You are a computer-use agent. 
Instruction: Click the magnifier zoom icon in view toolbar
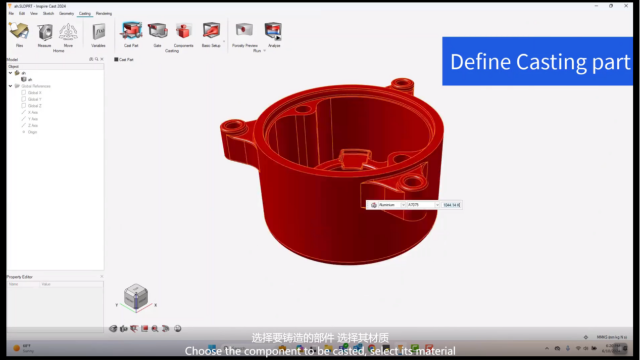coord(155,329)
